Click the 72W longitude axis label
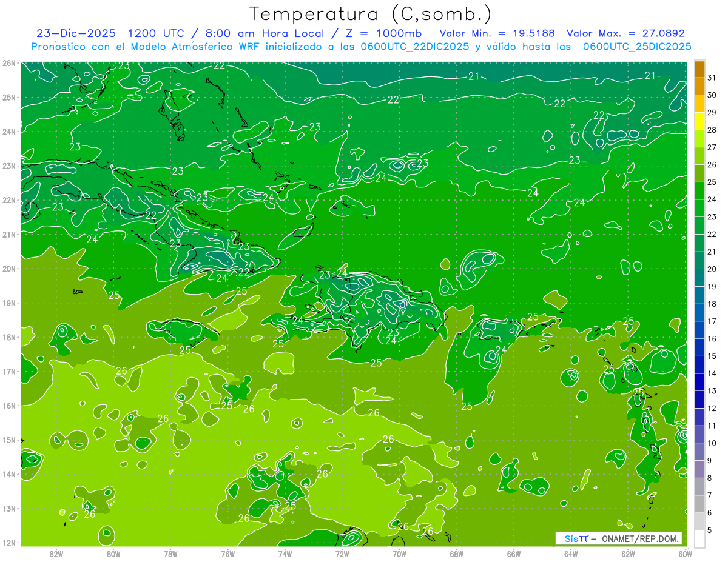 click(x=342, y=554)
